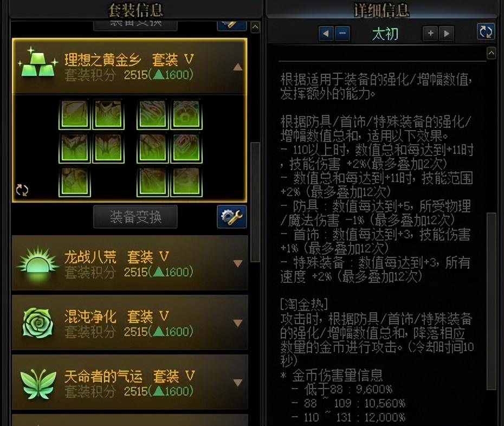Collapse the 理想之黄金乡 套装 V panel
The height and width of the screenshot is (426, 504).
(238, 67)
